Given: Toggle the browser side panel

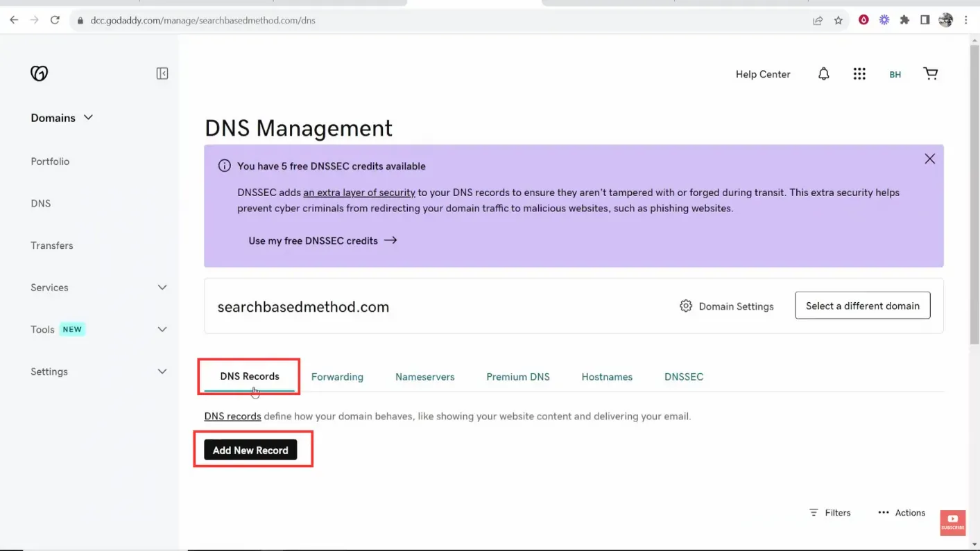Looking at the screenshot, I should point(925,20).
